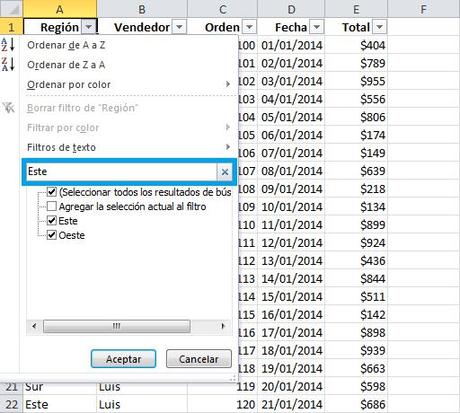The height and width of the screenshot is (413, 460).
Task: Open the Orden column filter dropdown
Action: coord(249,27)
